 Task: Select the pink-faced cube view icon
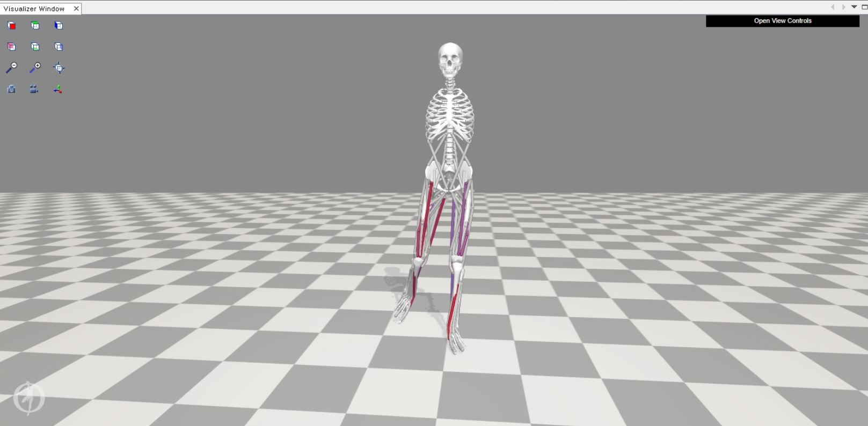[x=11, y=47]
